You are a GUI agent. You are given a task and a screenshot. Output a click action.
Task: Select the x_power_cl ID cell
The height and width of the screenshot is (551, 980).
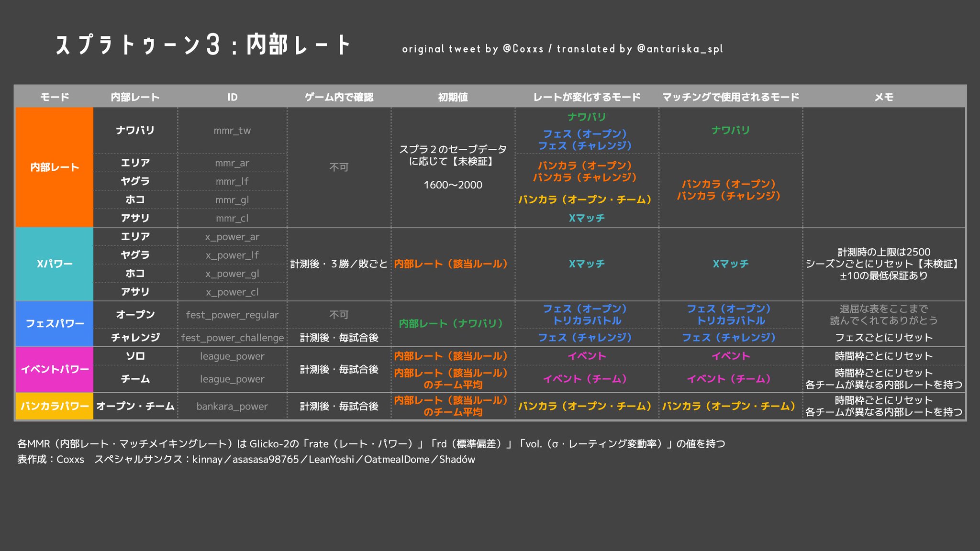tap(232, 292)
